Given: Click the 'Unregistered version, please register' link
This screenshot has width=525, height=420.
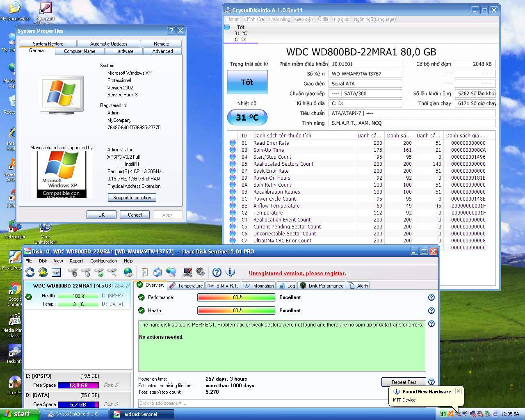Looking at the screenshot, I should [x=297, y=274].
